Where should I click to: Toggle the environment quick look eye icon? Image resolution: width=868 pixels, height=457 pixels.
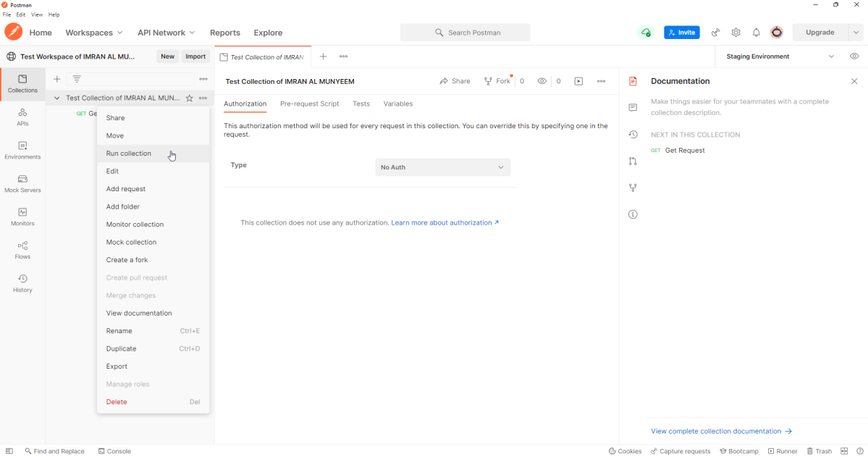click(x=854, y=56)
